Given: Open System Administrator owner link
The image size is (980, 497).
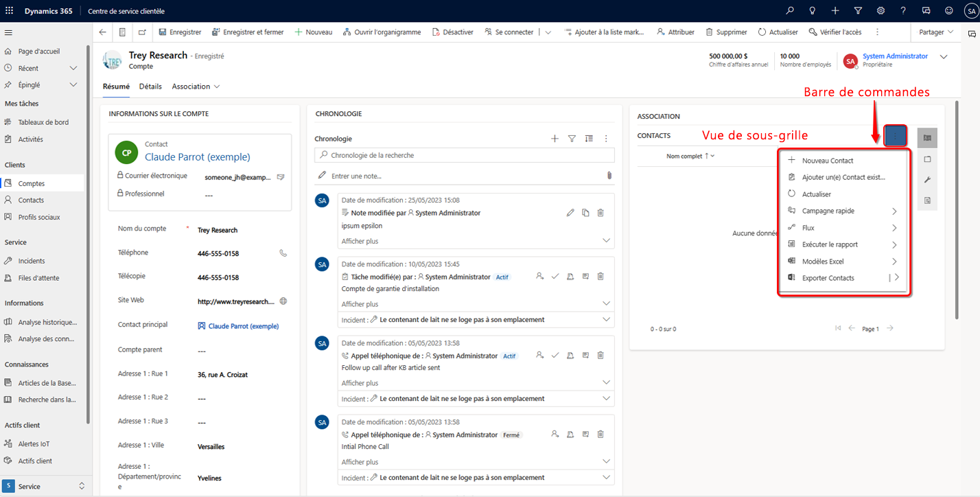Looking at the screenshot, I should coord(895,56).
